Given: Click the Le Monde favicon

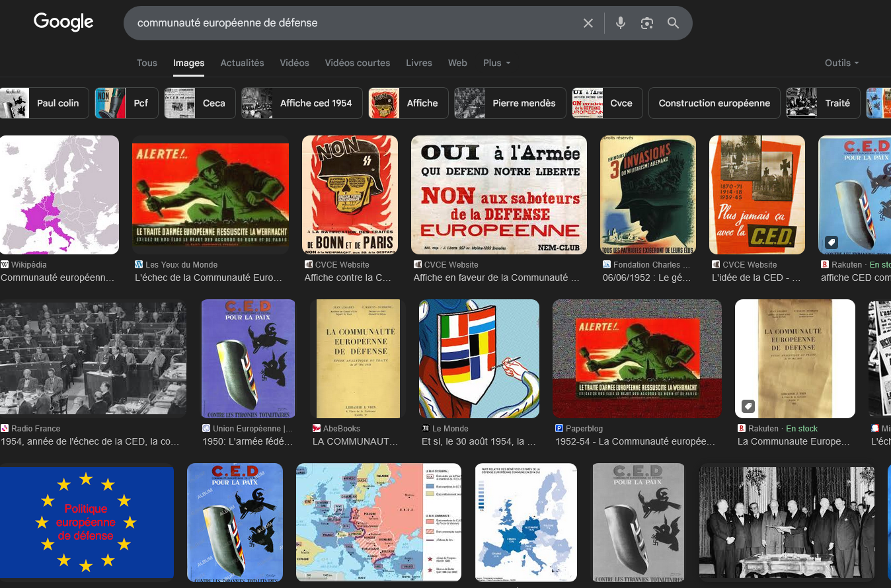Looking at the screenshot, I should (x=426, y=428).
